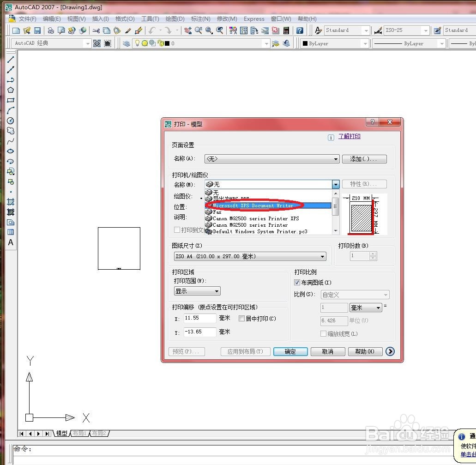
Task: Click the New drawing icon
Action: pyautogui.click(x=16, y=30)
